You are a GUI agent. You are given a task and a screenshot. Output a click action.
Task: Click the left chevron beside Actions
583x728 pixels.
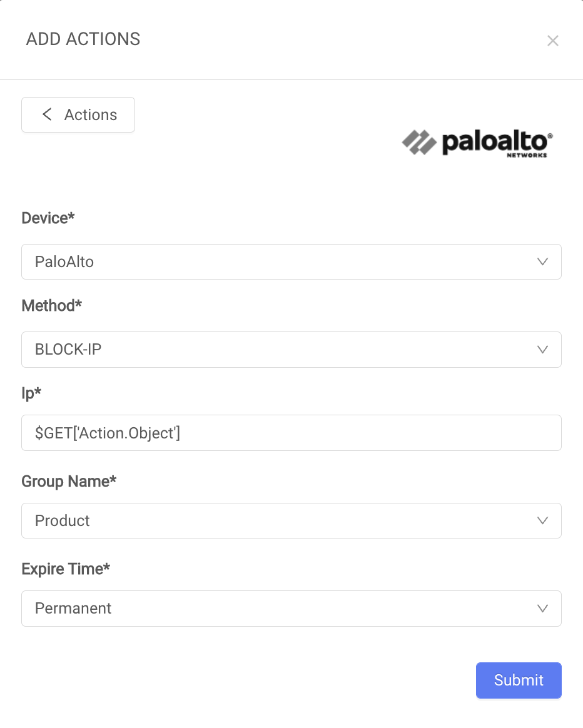(x=47, y=114)
